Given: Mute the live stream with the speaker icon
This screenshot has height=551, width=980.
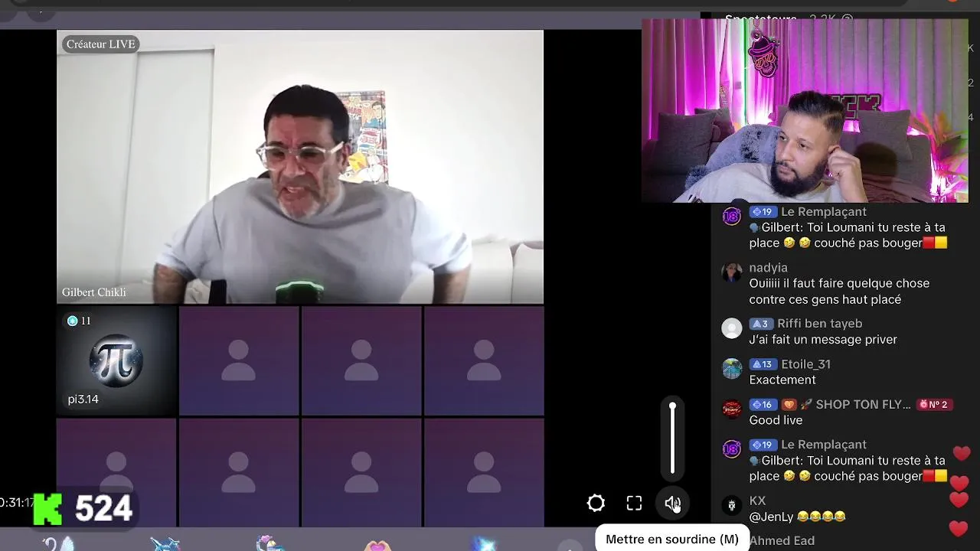Looking at the screenshot, I should click(672, 503).
